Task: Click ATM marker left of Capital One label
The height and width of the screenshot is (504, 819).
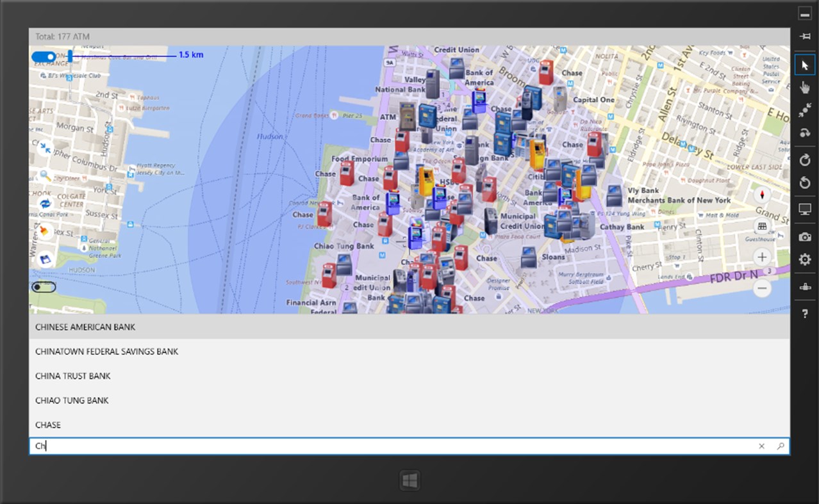Action: (560, 99)
